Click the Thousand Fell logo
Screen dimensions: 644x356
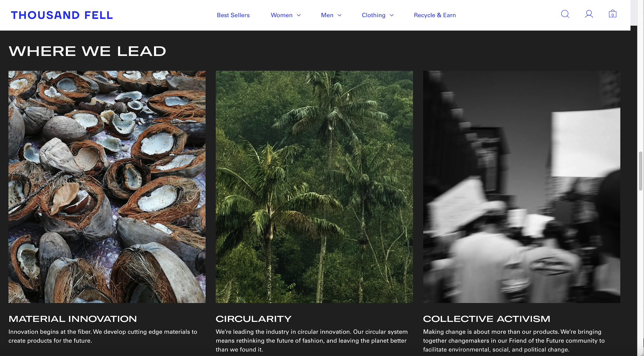62,15
